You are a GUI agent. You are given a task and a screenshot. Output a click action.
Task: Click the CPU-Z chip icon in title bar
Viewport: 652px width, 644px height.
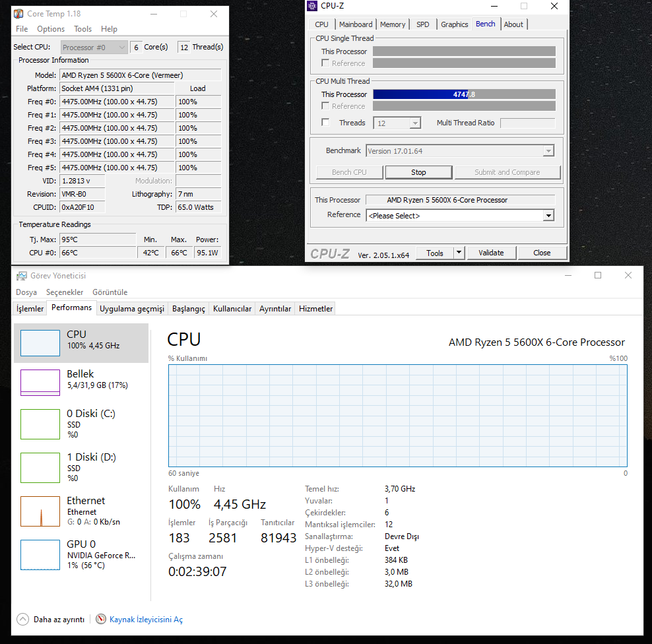click(312, 6)
